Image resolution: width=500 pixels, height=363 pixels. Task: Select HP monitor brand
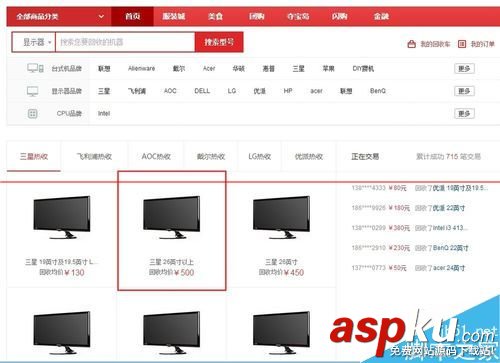pos(288,91)
